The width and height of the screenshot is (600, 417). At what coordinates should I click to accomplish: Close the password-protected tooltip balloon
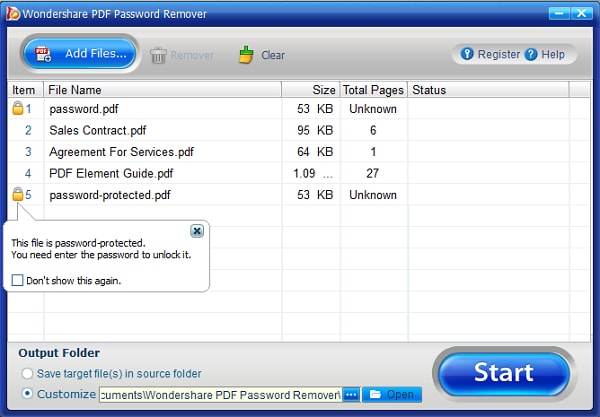click(x=197, y=231)
